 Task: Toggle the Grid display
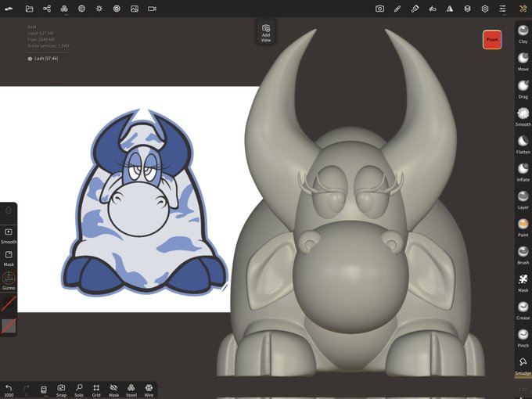coord(96,390)
